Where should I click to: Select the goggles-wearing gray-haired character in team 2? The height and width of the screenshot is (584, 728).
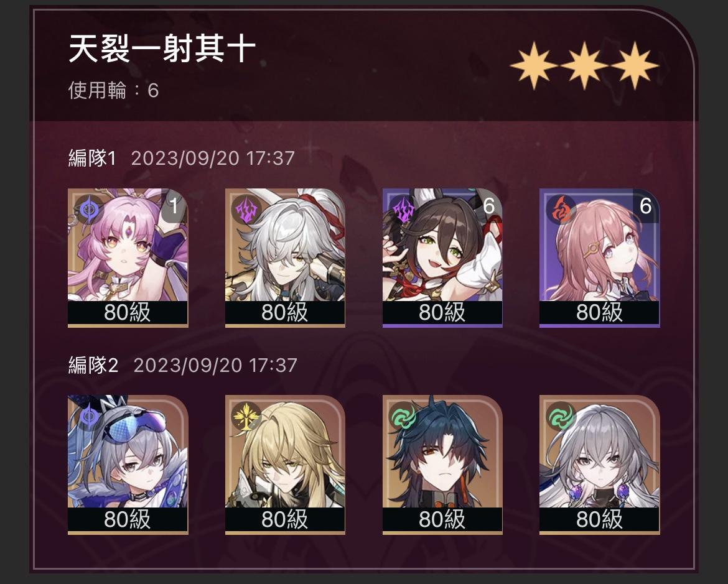pos(128,465)
